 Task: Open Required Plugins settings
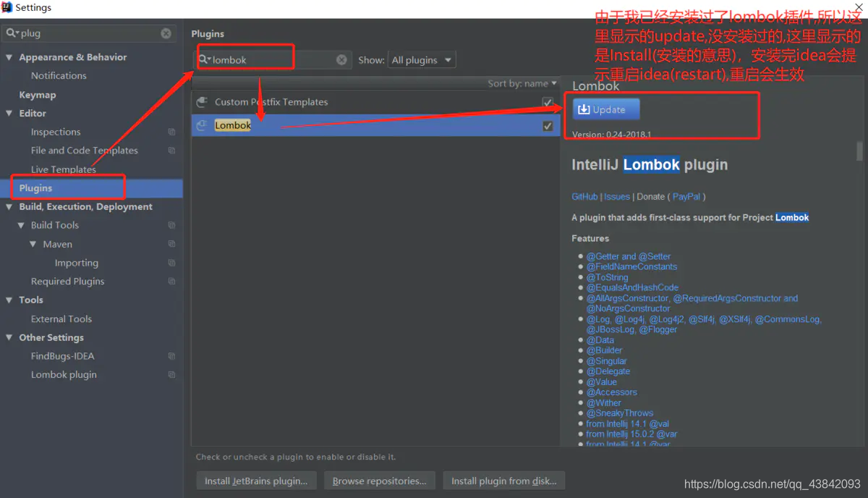67,282
